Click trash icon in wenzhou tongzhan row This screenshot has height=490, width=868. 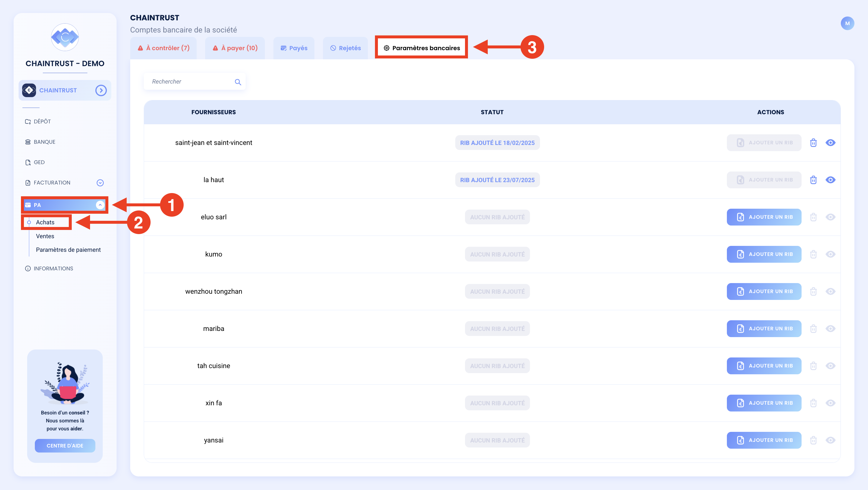click(813, 292)
